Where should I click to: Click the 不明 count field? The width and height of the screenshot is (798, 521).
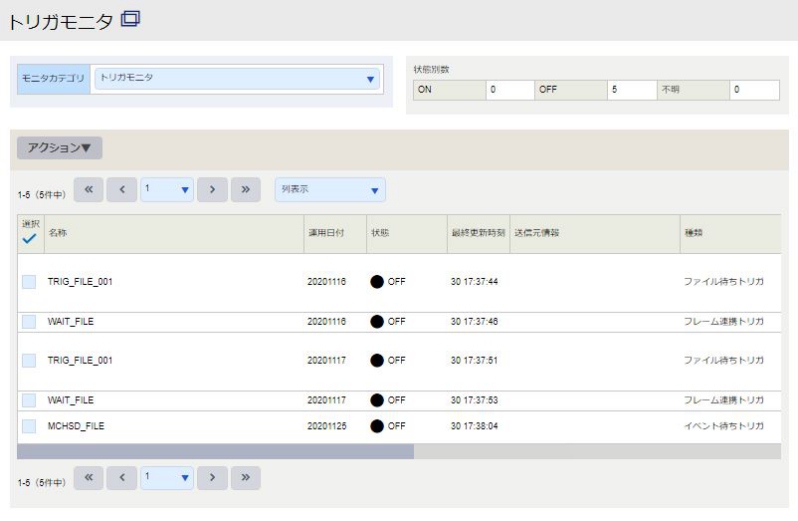[x=754, y=90]
